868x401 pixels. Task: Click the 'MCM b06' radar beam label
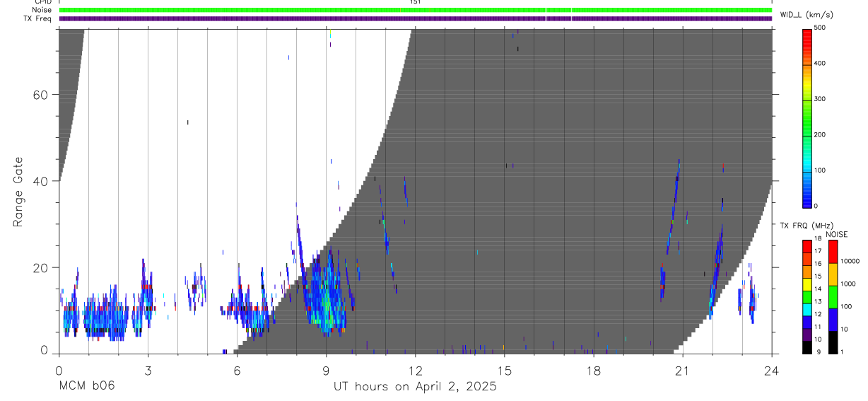coord(86,386)
